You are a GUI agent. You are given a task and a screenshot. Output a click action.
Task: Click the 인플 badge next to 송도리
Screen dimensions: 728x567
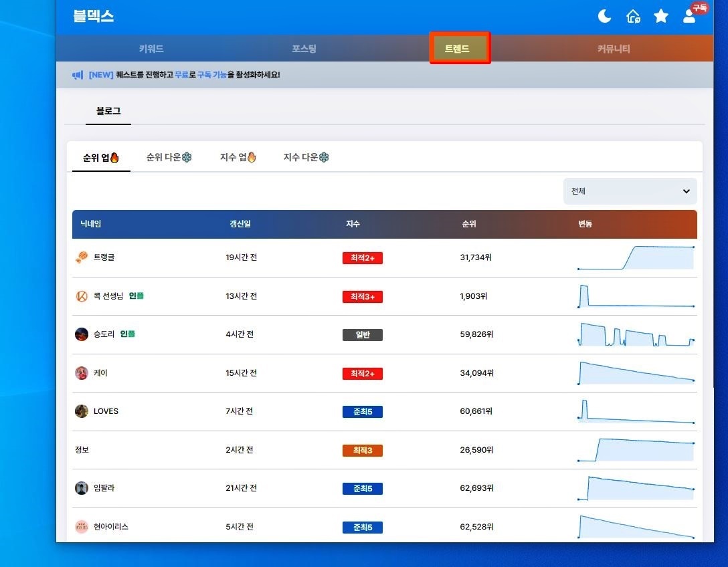coord(128,334)
